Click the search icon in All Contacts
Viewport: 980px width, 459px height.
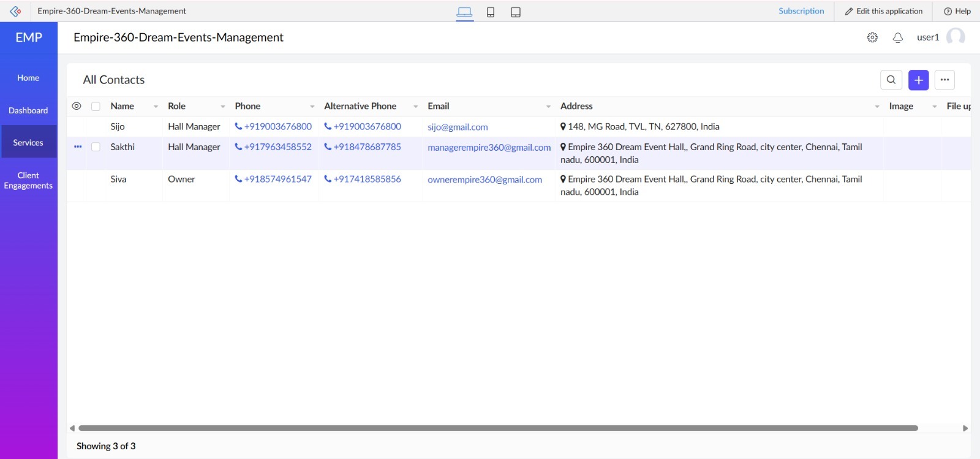(x=891, y=80)
